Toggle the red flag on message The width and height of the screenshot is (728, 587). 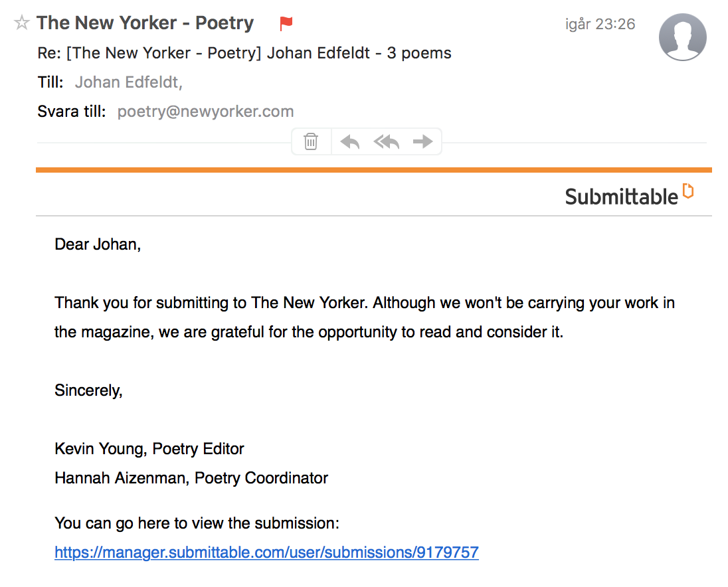[x=286, y=23]
